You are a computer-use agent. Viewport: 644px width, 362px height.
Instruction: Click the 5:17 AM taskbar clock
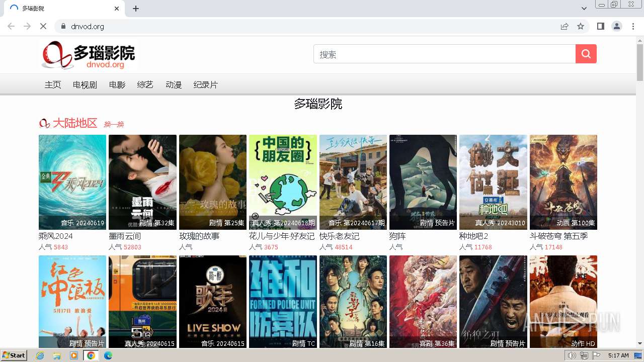click(x=618, y=355)
